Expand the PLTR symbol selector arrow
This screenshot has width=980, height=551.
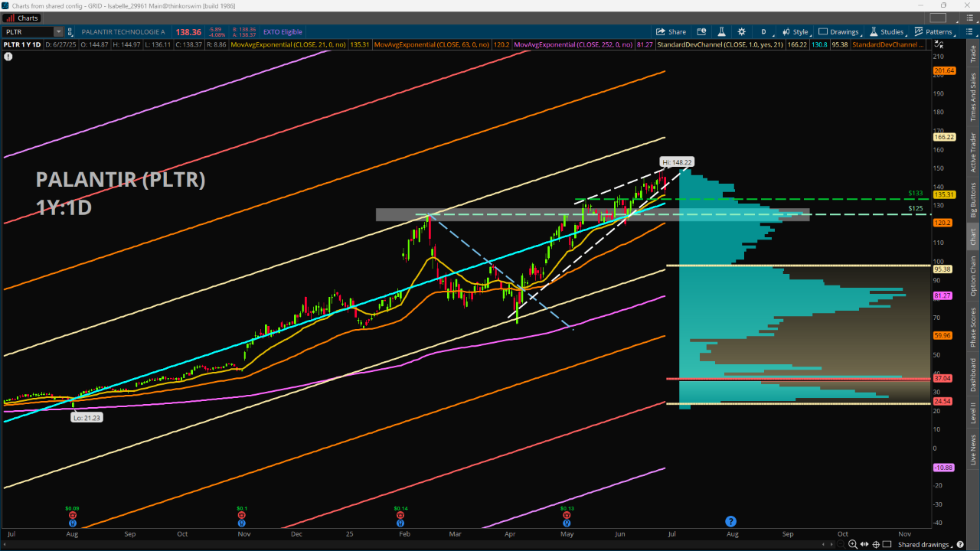click(x=58, y=32)
